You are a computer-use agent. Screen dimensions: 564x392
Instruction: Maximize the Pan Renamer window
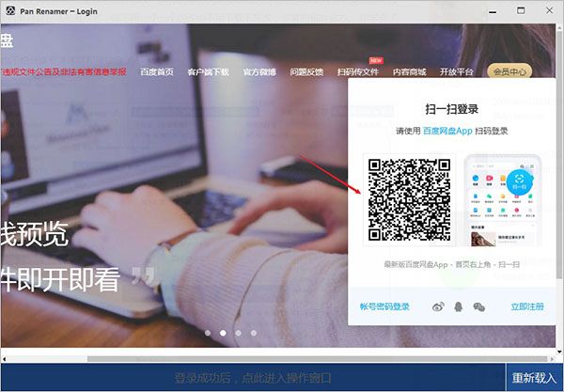[x=521, y=10]
